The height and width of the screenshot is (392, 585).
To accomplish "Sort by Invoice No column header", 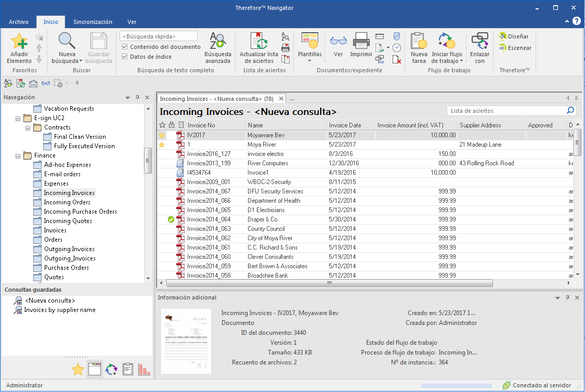I will pyautogui.click(x=215, y=125).
